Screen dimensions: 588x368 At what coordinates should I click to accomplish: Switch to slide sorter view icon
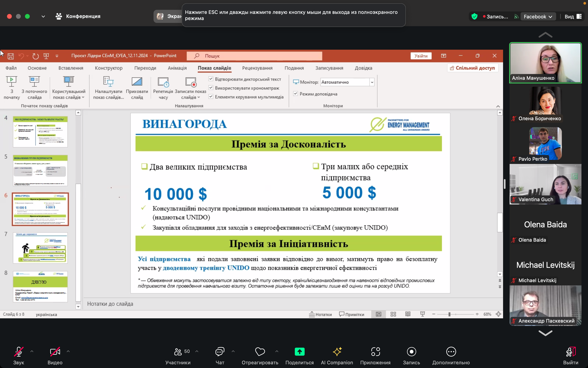click(x=393, y=314)
